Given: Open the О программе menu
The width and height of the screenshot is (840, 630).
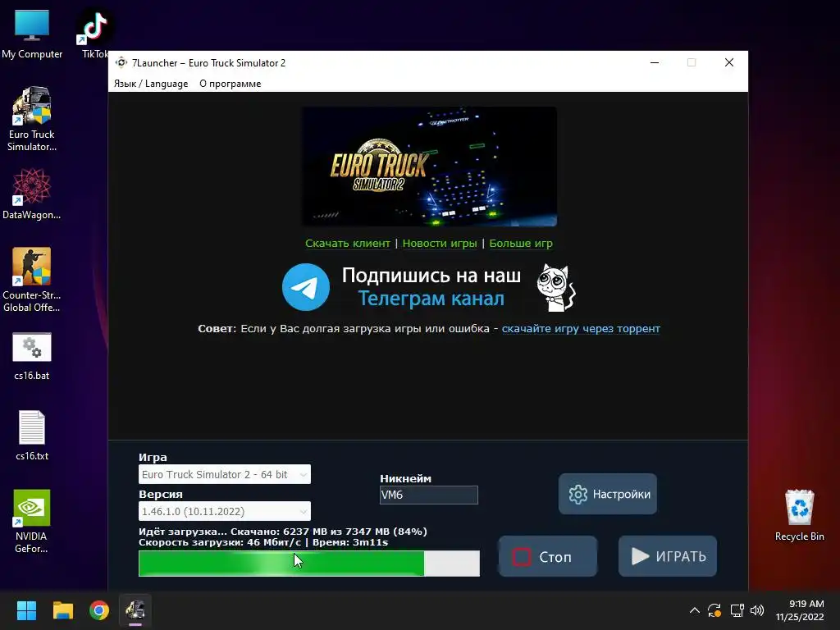Looking at the screenshot, I should pyautogui.click(x=231, y=84).
